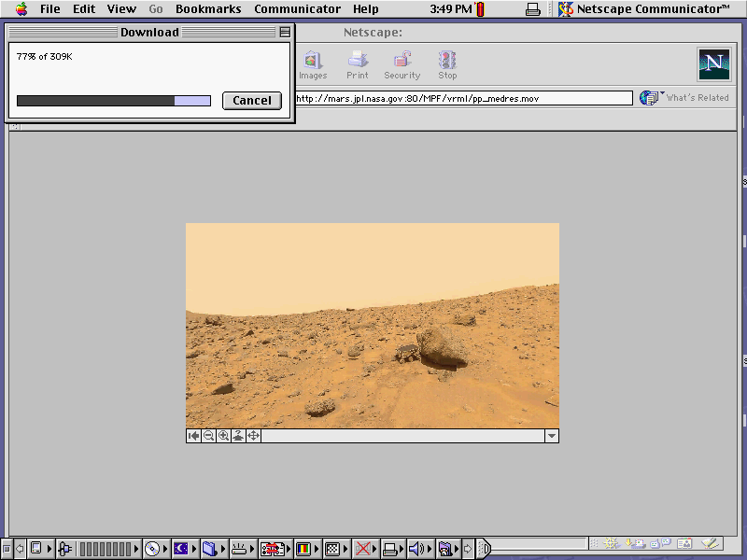Screen dimensions: 747x560
Task: Toggle hotspot visibility in the QTVR controller
Action: point(239,435)
